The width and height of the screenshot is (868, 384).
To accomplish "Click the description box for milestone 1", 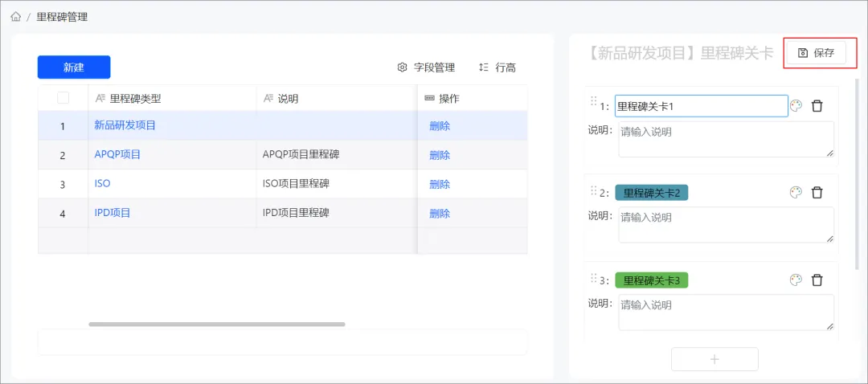I will pyautogui.click(x=726, y=140).
